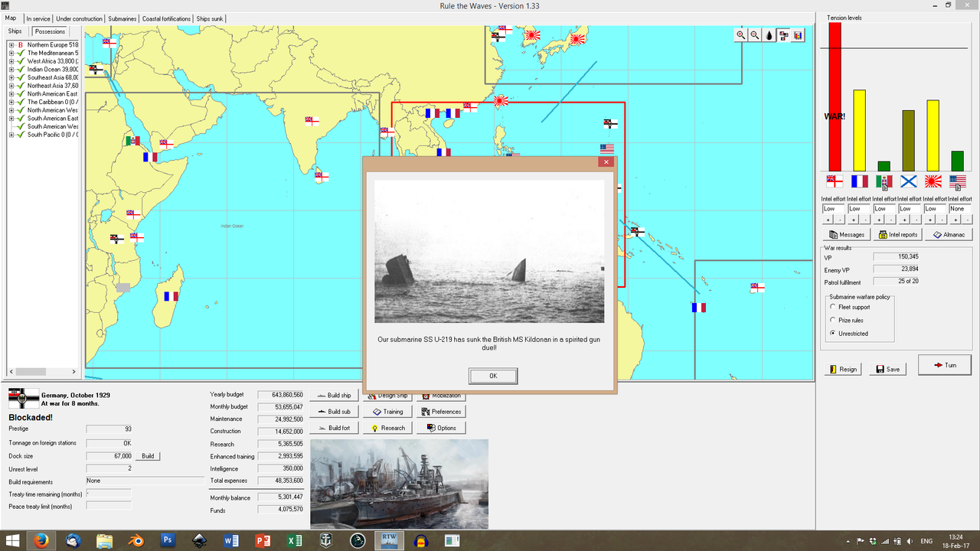The height and width of the screenshot is (551, 980).
Task: Open the Almanac book icon
Action: (949, 234)
